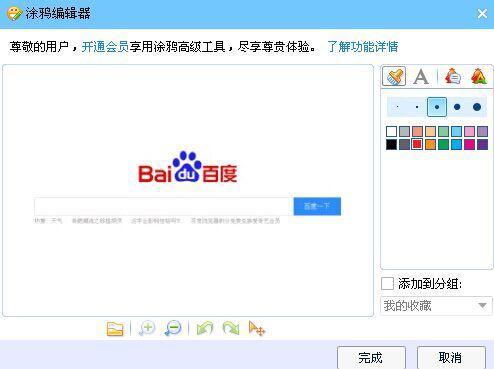Open the speech bubble sticker tool
494x369 pixels.
coord(453,76)
